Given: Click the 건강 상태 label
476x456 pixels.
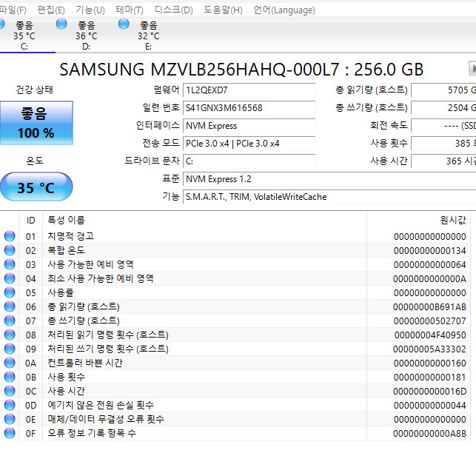Looking at the screenshot, I should pos(35,90).
